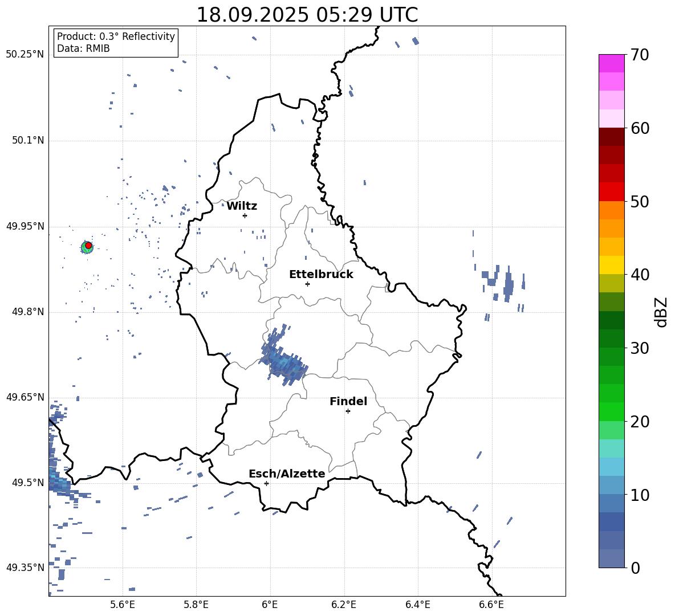Click the colorbar tick value 60
Image resolution: width=675 pixels, height=616 pixels.
coord(640,128)
